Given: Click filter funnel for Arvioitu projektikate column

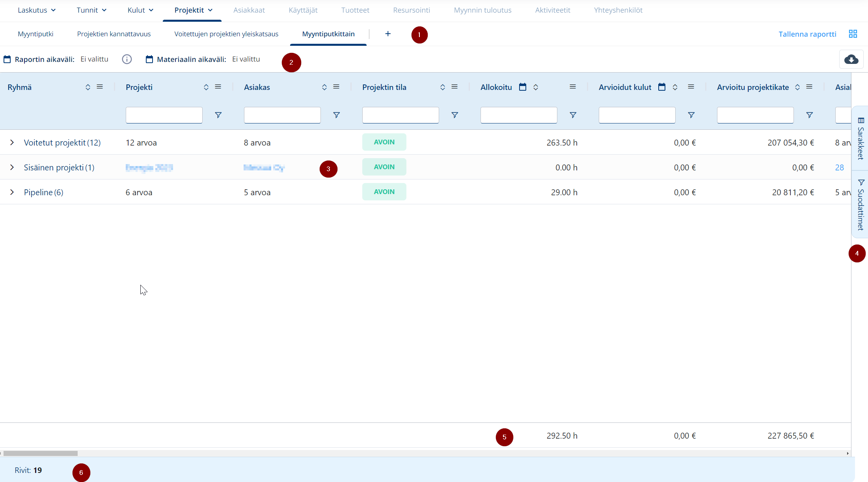Looking at the screenshot, I should 809,115.
